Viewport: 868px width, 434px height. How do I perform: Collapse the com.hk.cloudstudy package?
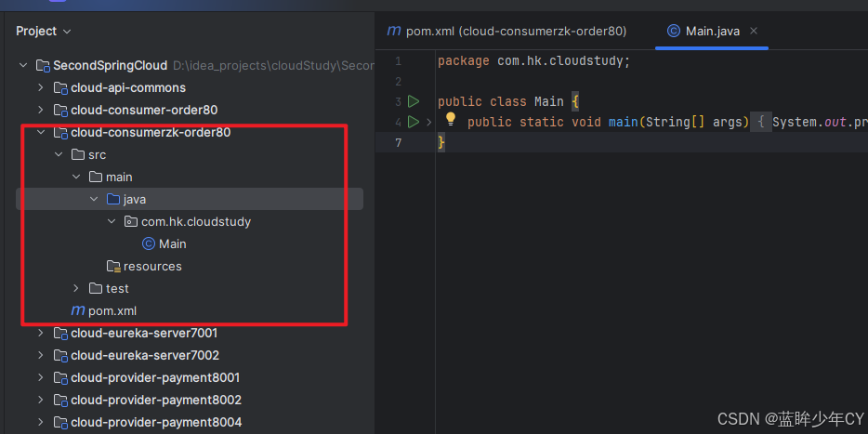(x=112, y=221)
